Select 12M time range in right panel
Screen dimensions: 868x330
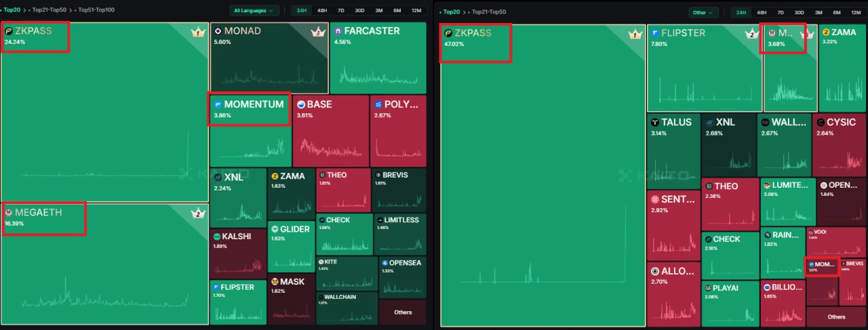click(x=855, y=12)
